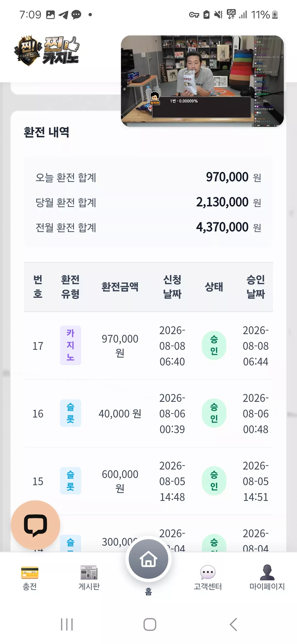The height and width of the screenshot is (644, 297).
Task: Click the 환전금액 column header
Action: pos(120,287)
